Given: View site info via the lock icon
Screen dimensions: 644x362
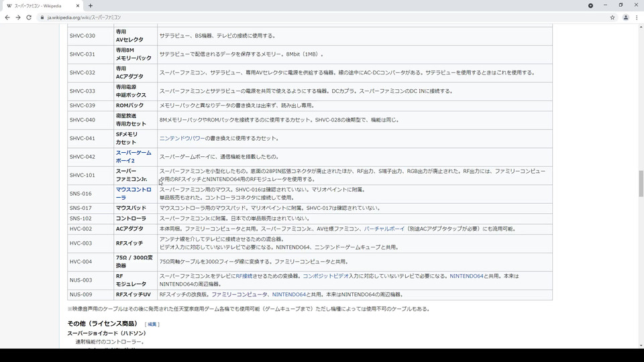Looking at the screenshot, I should [42, 17].
